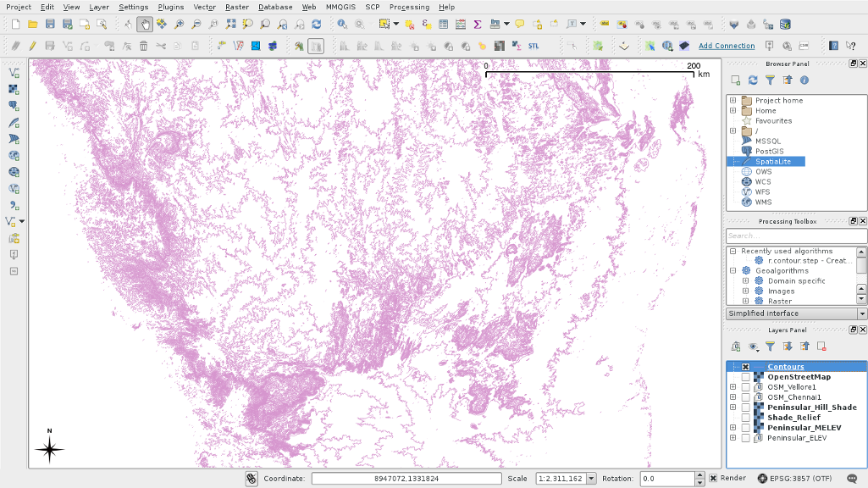This screenshot has height=488, width=868.
Task: Expand the Peninsular_Hill_Shade layer group
Action: (x=733, y=408)
